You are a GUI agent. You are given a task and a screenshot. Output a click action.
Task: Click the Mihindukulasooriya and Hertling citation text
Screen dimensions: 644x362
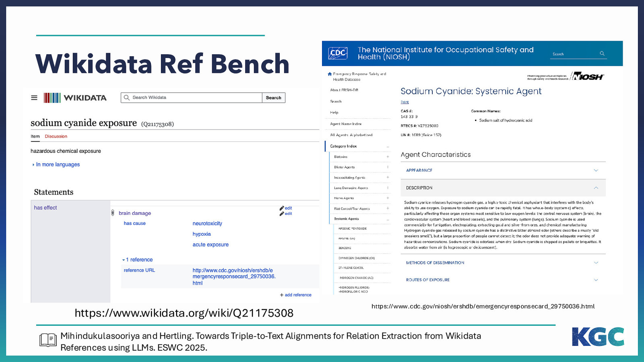pyautogui.click(x=270, y=341)
